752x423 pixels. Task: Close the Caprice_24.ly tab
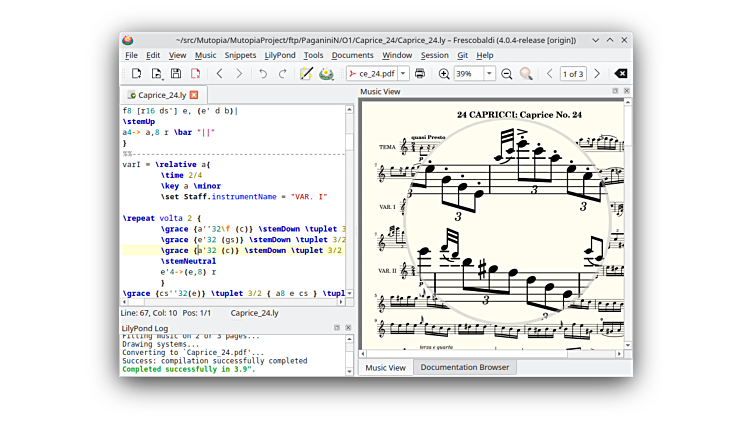(194, 95)
